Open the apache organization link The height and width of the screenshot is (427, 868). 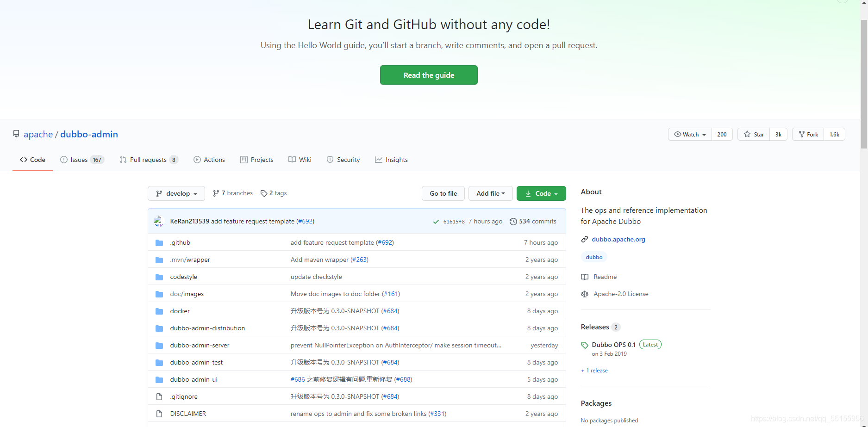[38, 134]
